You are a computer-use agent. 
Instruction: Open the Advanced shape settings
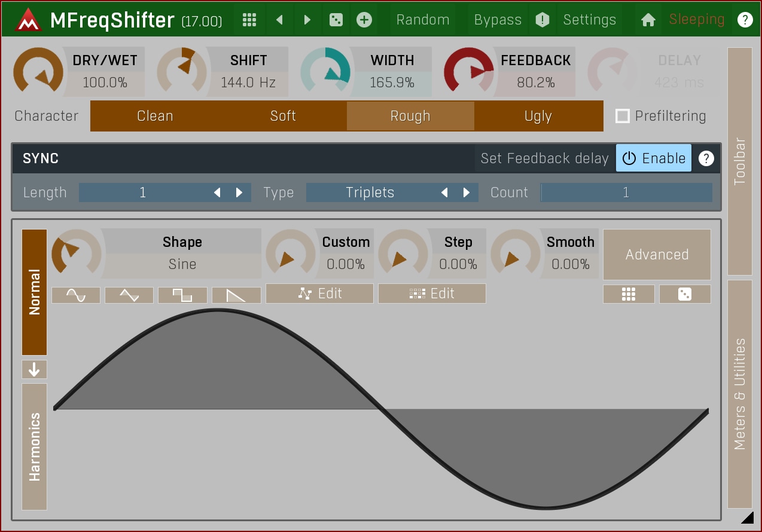(x=657, y=255)
